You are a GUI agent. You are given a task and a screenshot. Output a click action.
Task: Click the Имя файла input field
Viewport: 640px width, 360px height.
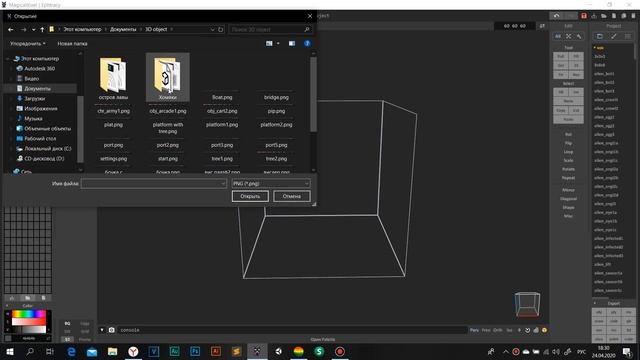coord(153,184)
